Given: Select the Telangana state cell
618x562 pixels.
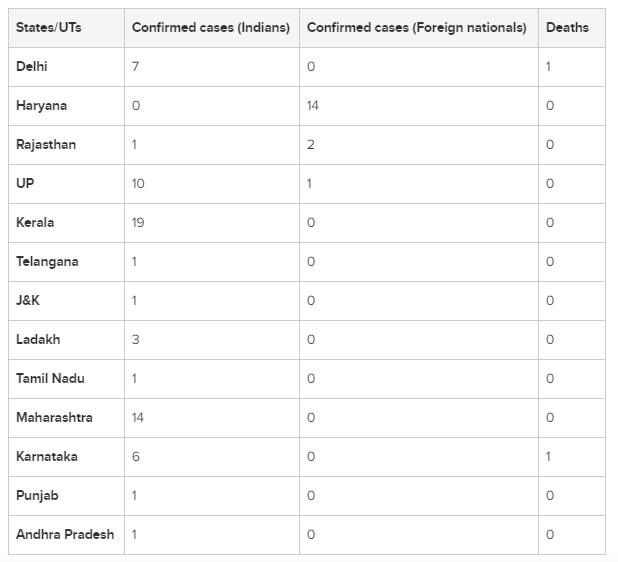Looking at the screenshot, I should 47,262.
